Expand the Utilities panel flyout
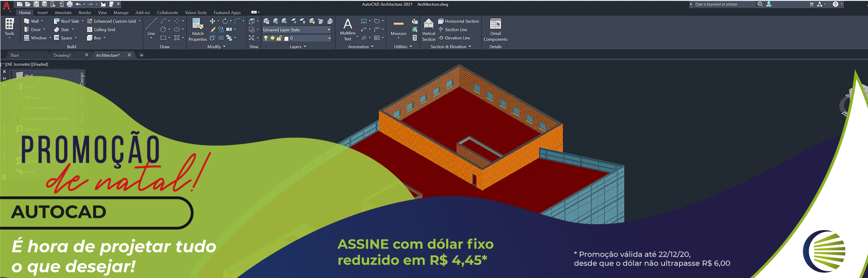 pos(403,47)
